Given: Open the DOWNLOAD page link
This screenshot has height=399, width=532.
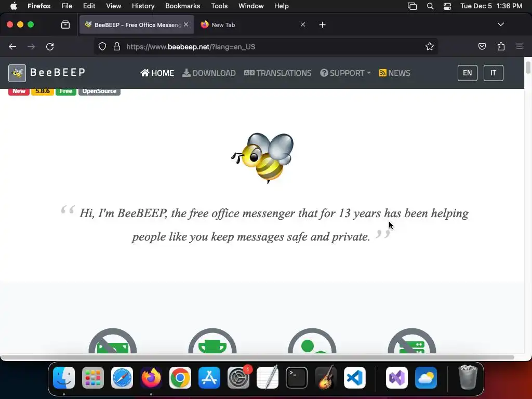Looking at the screenshot, I should click(209, 73).
